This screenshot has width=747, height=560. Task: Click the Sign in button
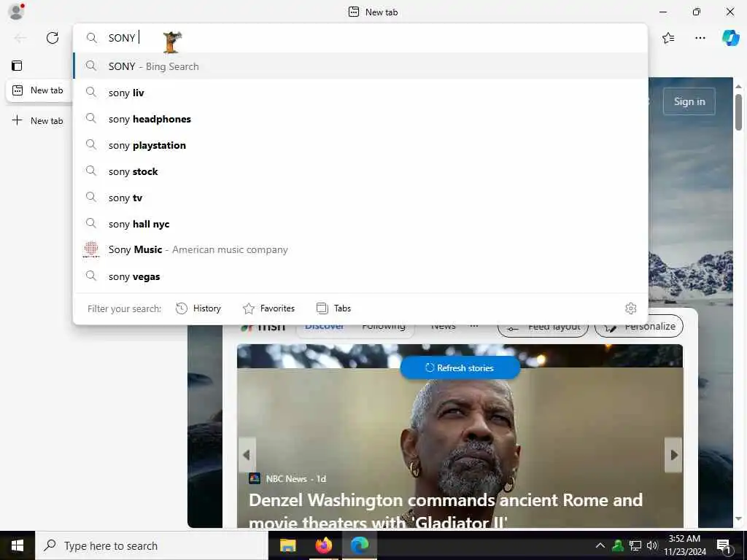pos(689,101)
